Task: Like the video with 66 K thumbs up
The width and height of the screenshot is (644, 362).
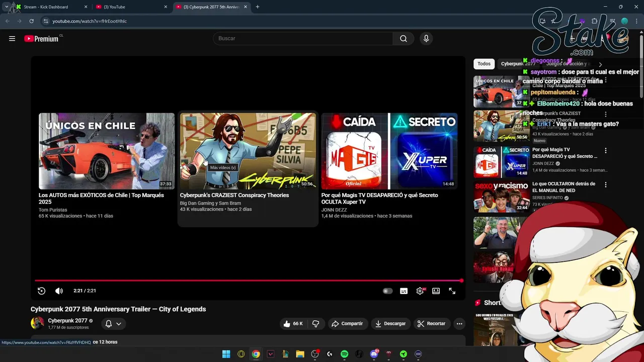Action: pos(293,324)
